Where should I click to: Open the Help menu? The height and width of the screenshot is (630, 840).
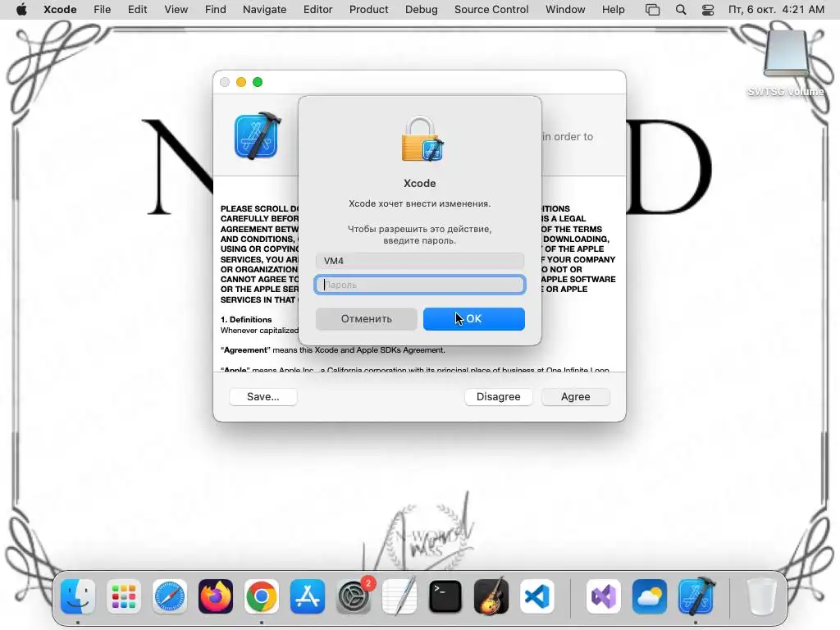click(614, 10)
